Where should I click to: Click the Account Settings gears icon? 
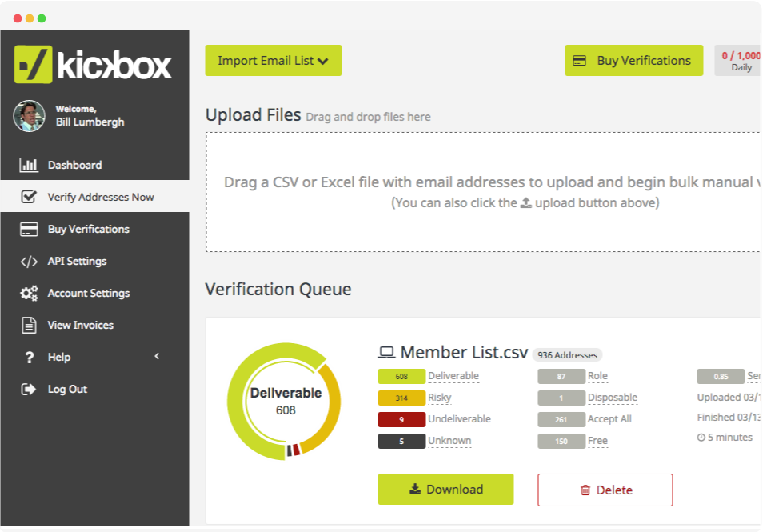click(x=29, y=293)
